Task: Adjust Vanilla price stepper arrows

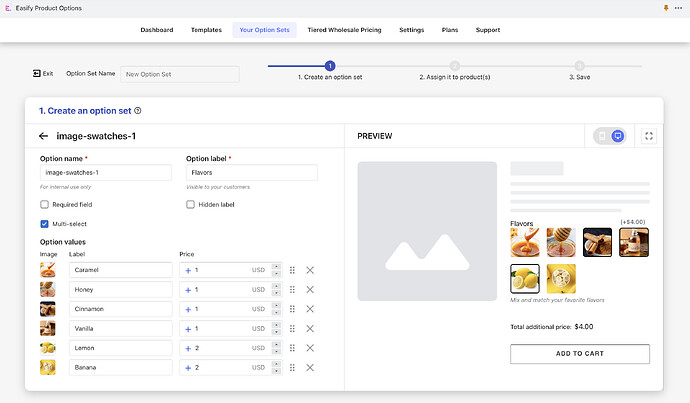Action: pos(276,329)
